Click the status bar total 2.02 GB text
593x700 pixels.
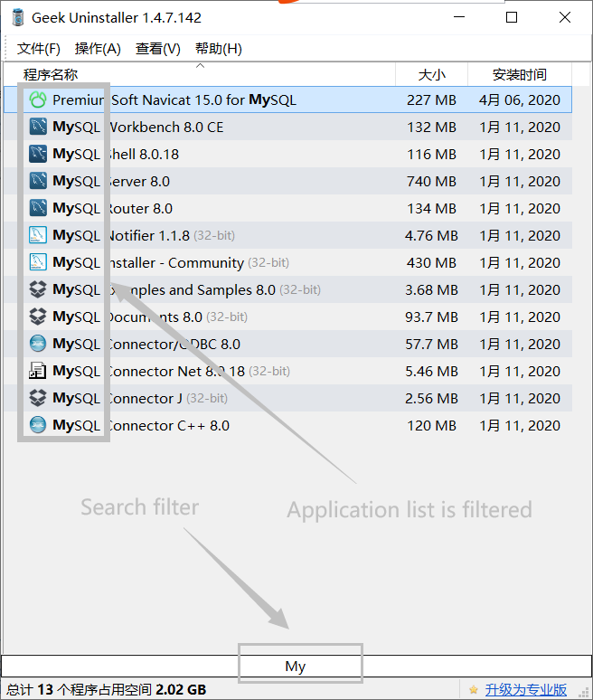point(106,690)
